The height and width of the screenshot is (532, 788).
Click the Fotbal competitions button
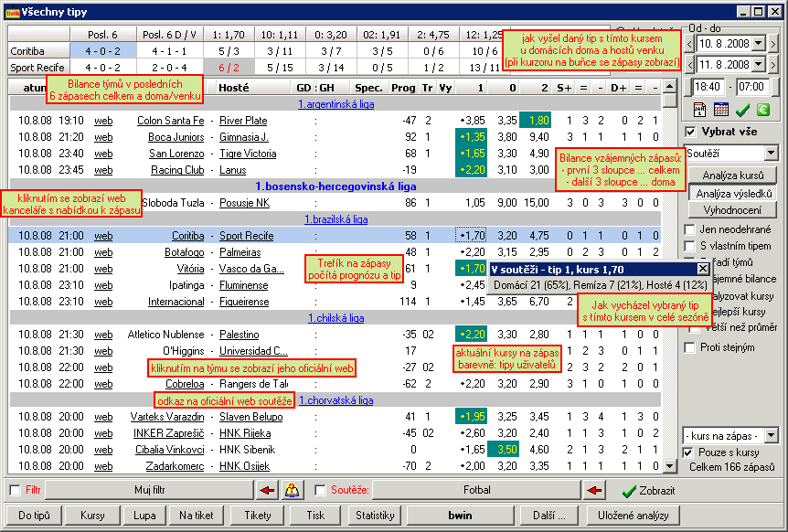point(476,490)
